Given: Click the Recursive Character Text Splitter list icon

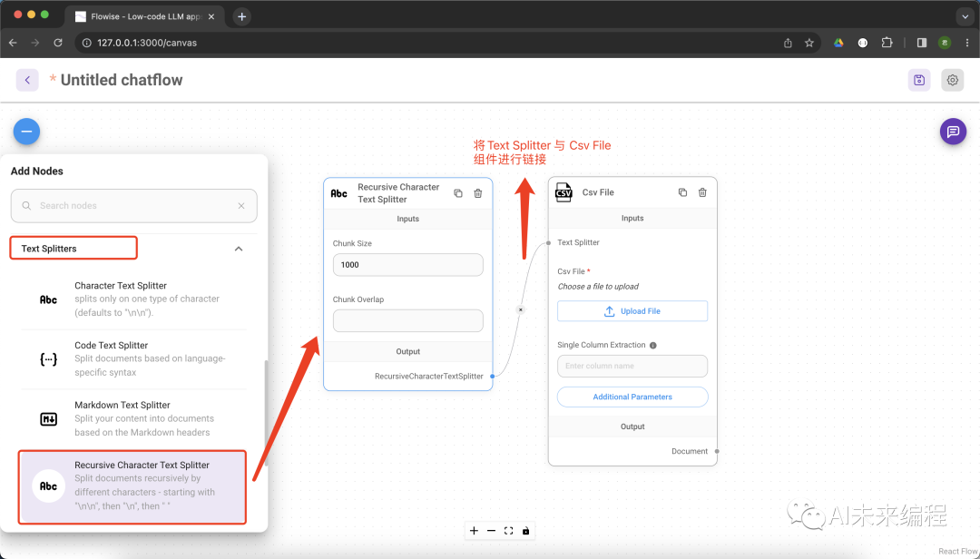Looking at the screenshot, I should (x=48, y=486).
